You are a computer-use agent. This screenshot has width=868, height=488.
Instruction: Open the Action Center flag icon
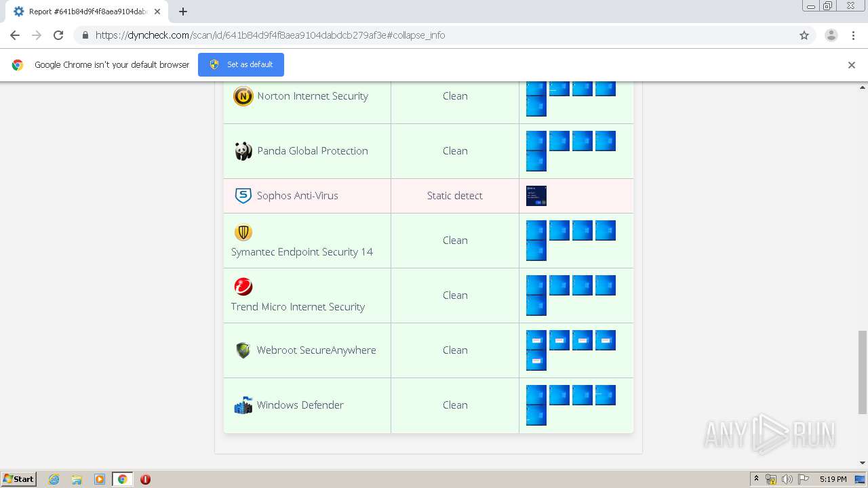tap(804, 479)
